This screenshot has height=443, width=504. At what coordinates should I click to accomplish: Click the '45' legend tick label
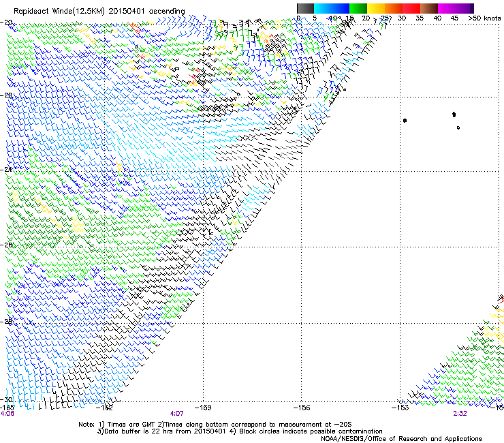(454, 18)
